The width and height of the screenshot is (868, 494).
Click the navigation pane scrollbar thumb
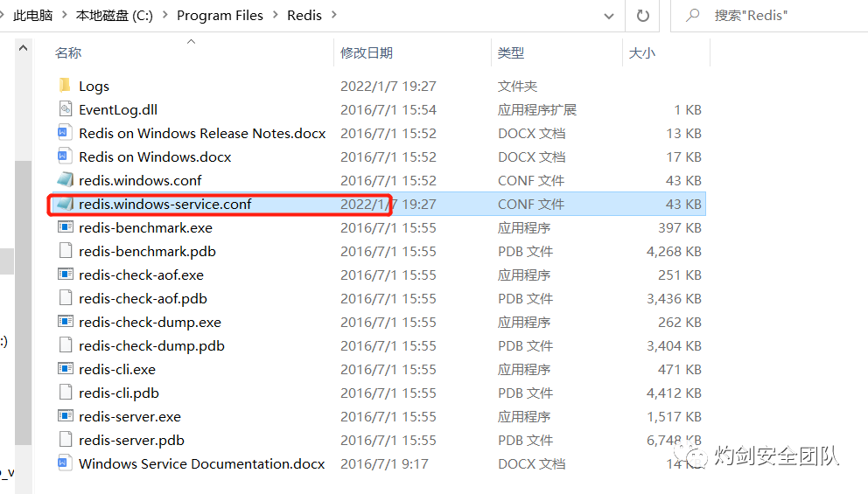point(23,302)
